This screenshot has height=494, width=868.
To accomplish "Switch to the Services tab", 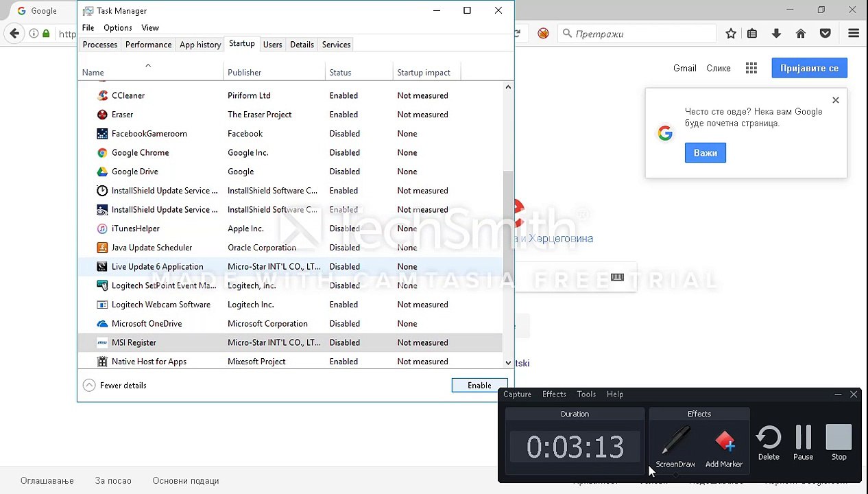I will (336, 45).
